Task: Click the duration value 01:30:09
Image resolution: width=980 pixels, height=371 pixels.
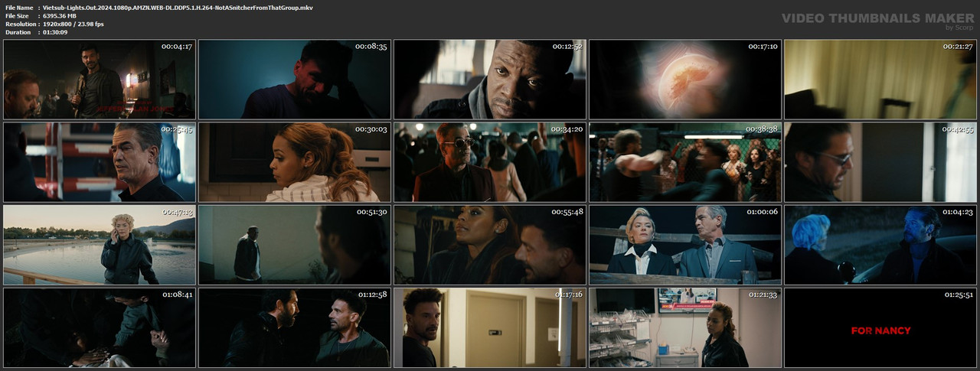Action: tap(55, 32)
